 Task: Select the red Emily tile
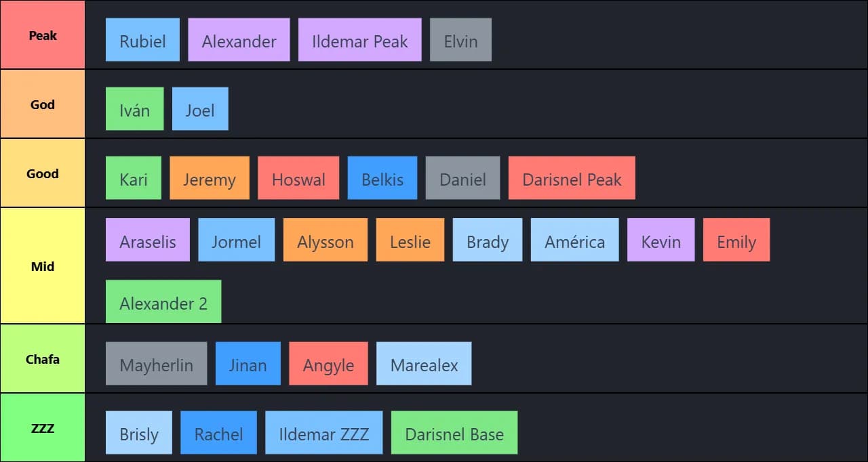736,240
